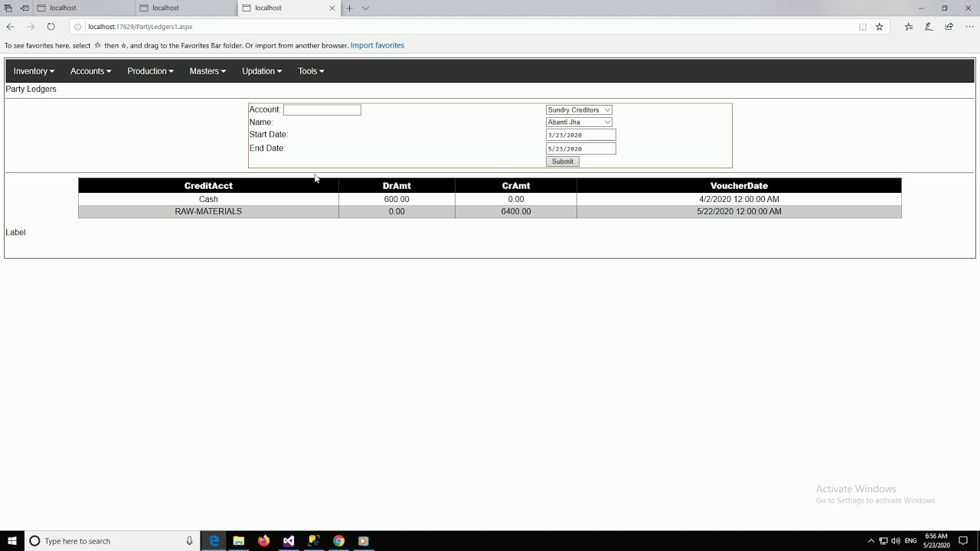Expand the Tools menu

[x=311, y=71]
